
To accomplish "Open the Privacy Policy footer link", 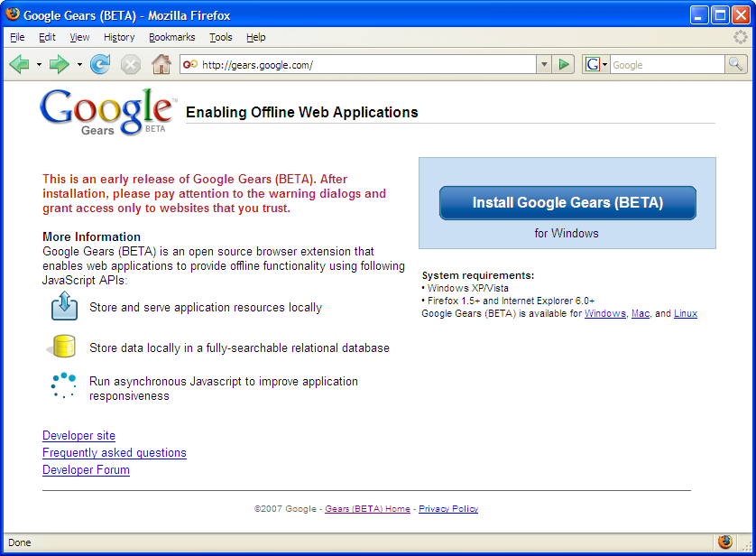I will coord(448,509).
